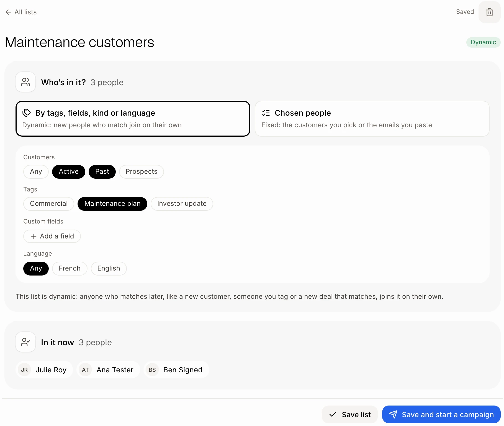Image resolution: width=504 pixels, height=426 pixels.
Task: Click Julie Roy name
Action: point(51,370)
